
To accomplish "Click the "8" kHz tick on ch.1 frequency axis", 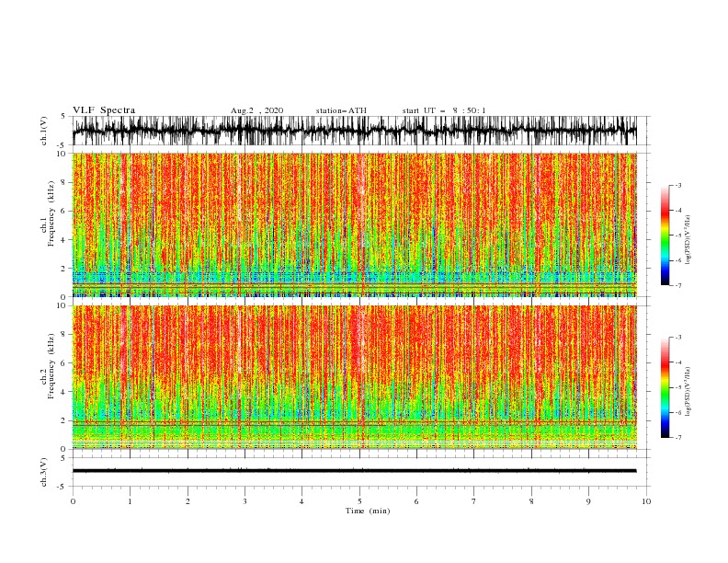I will [64, 182].
